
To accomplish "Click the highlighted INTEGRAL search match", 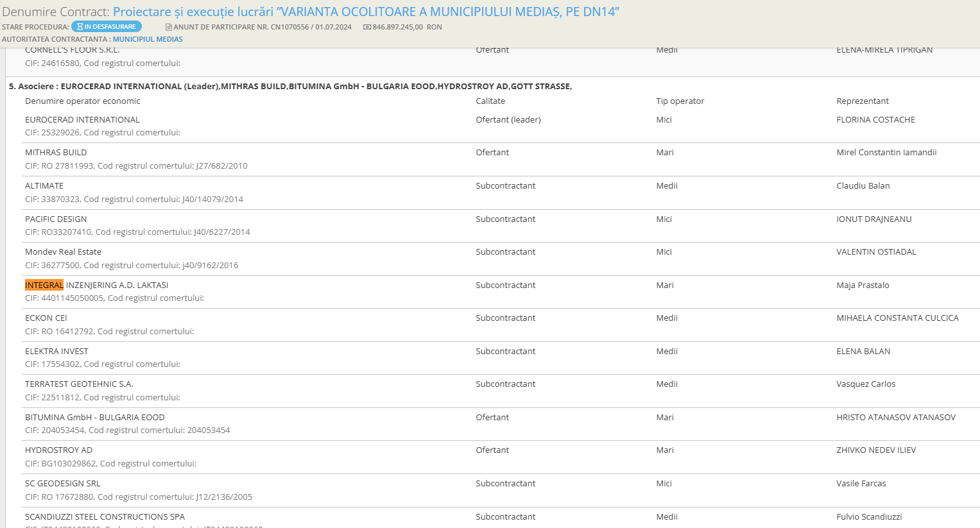I will [x=44, y=285].
